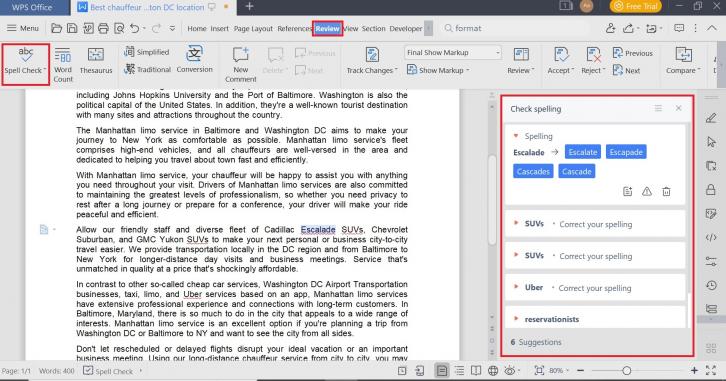Open the Insert ribbon tab
This screenshot has height=381, width=726.
[219, 28]
